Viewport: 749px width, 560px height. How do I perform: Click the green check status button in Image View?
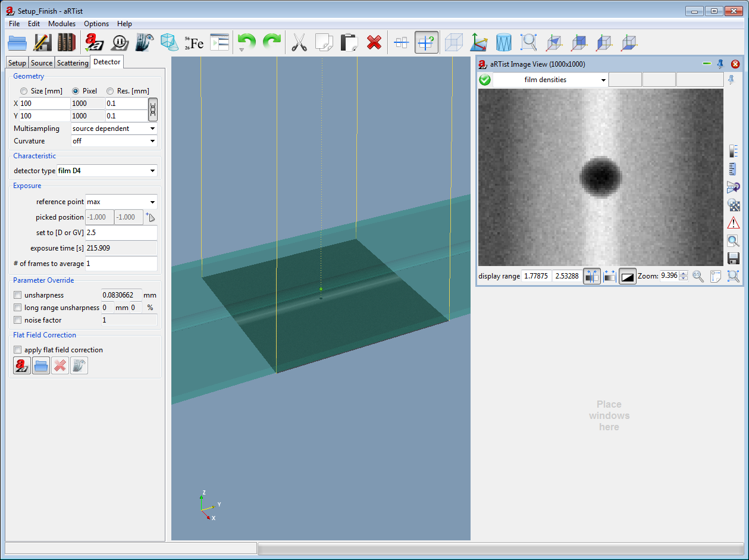pos(485,80)
